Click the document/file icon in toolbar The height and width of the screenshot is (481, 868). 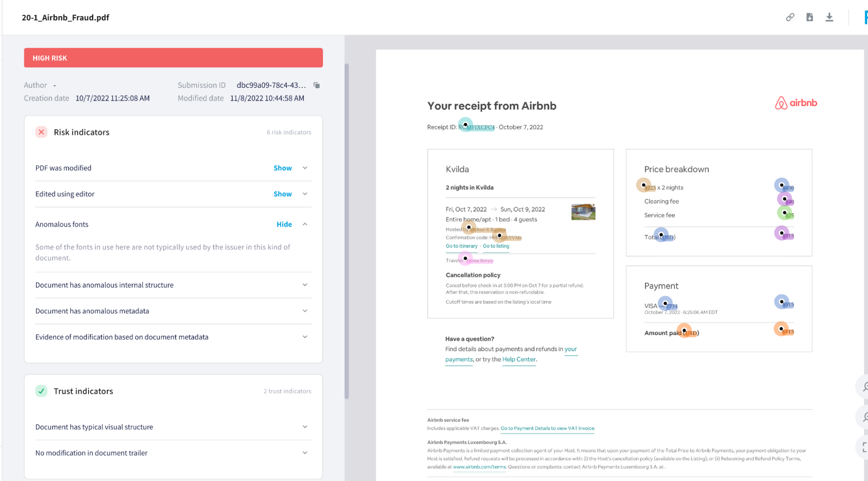(810, 17)
